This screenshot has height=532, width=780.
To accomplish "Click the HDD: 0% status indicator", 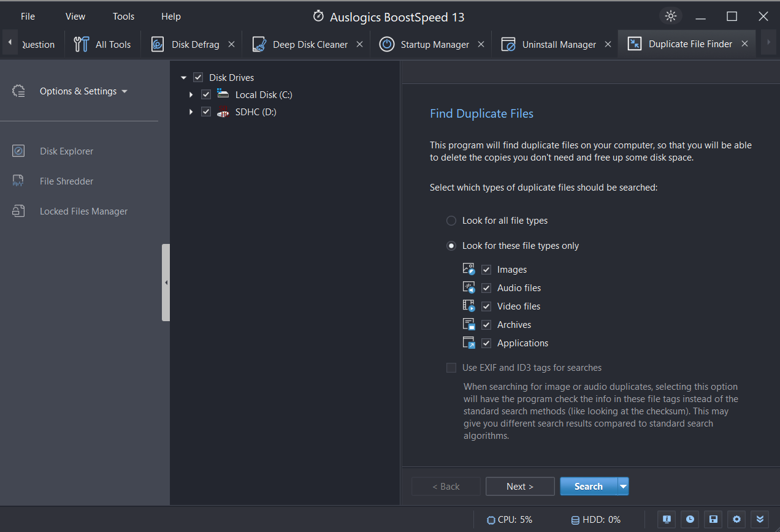I will (x=596, y=520).
